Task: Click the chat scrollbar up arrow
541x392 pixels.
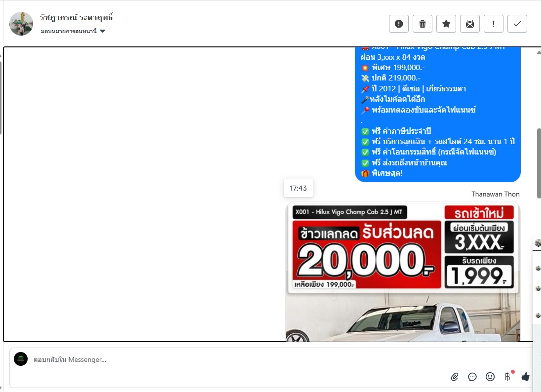Action: click(x=539, y=52)
